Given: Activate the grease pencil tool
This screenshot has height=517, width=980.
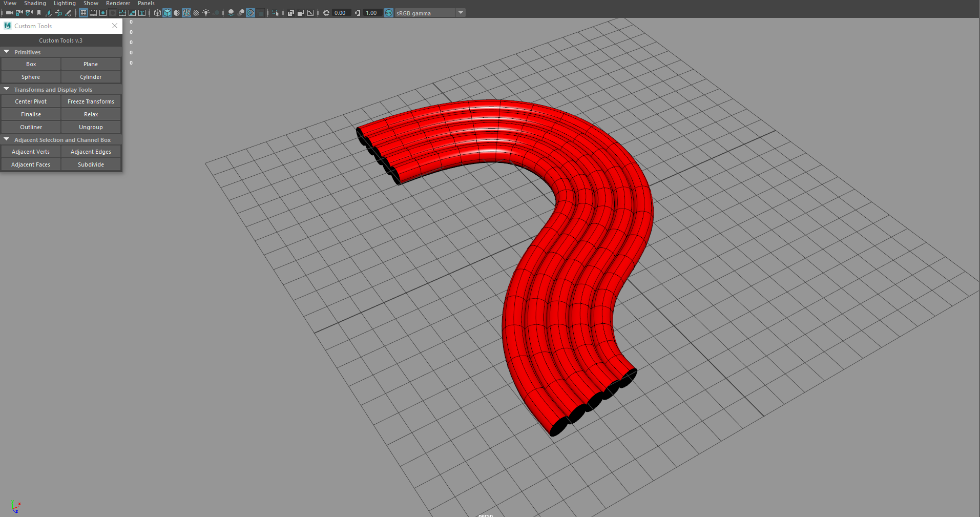Looking at the screenshot, I should coord(68,13).
